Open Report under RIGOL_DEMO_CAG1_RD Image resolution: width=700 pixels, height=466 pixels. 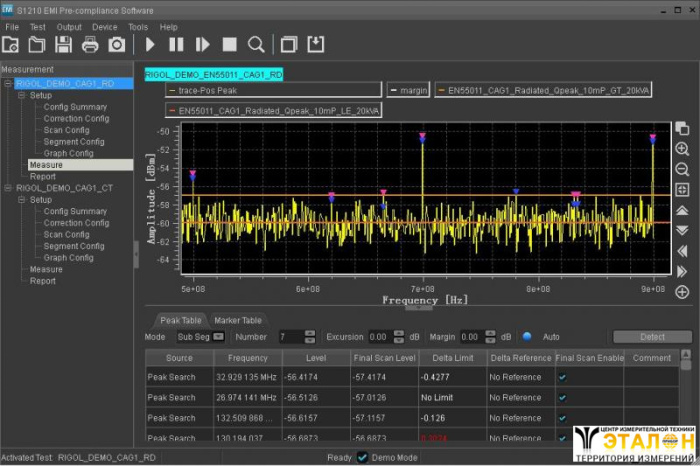tap(42, 176)
